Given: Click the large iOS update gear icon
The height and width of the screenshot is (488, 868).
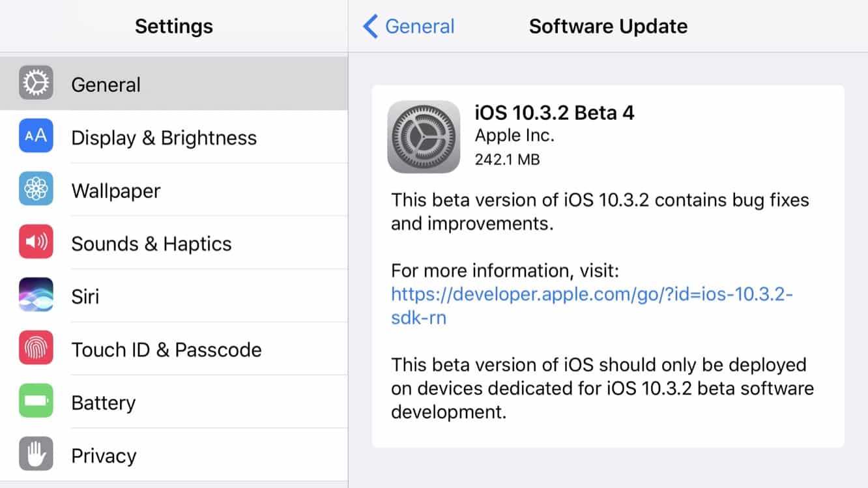Looking at the screenshot, I should coord(424,137).
